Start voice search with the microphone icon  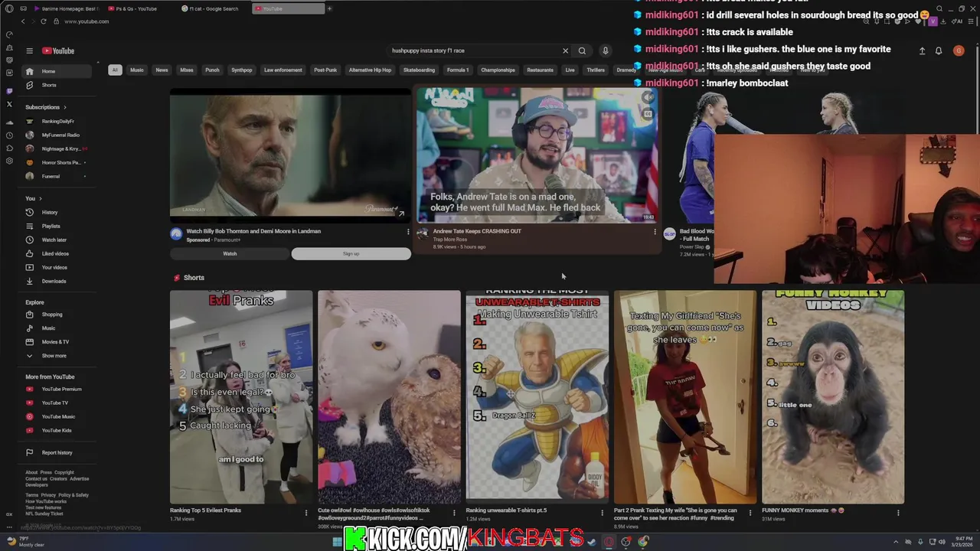pyautogui.click(x=605, y=51)
